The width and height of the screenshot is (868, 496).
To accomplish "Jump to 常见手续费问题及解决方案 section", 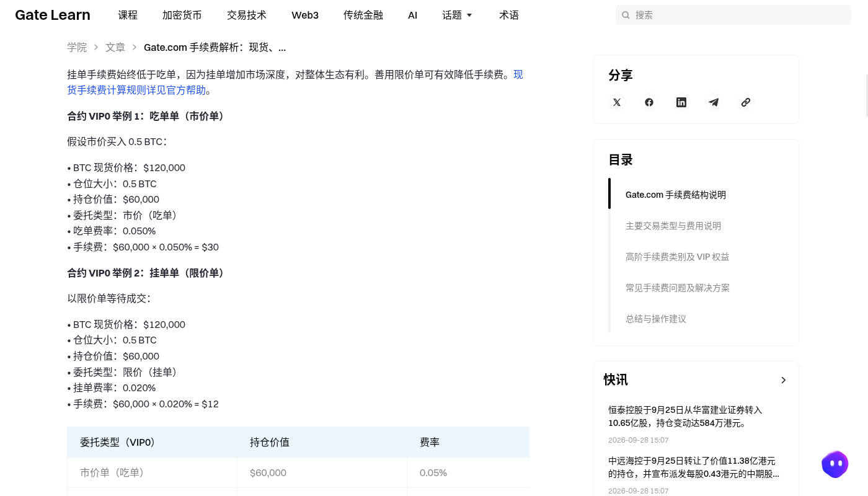I will pos(678,288).
